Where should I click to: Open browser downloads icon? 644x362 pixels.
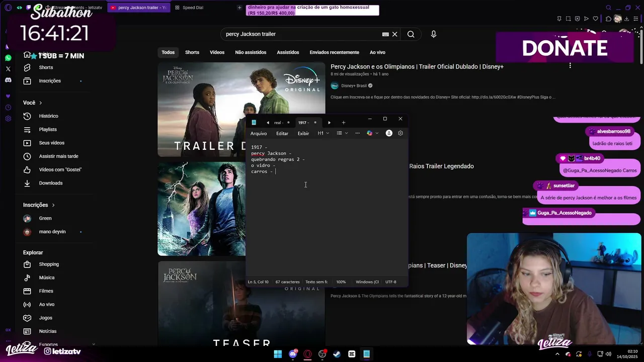click(x=627, y=19)
